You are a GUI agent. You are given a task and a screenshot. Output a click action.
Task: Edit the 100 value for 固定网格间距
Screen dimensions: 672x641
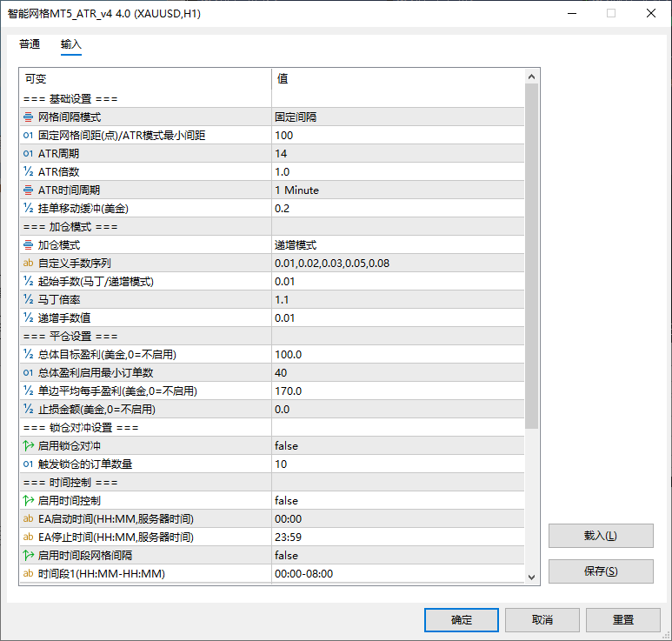(x=398, y=136)
